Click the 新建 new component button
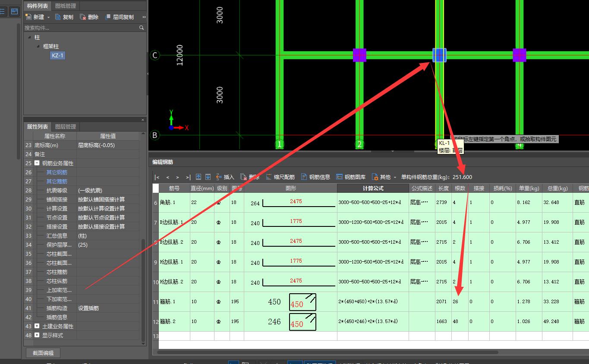The height and width of the screenshot is (364, 589). pyautogui.click(x=35, y=17)
